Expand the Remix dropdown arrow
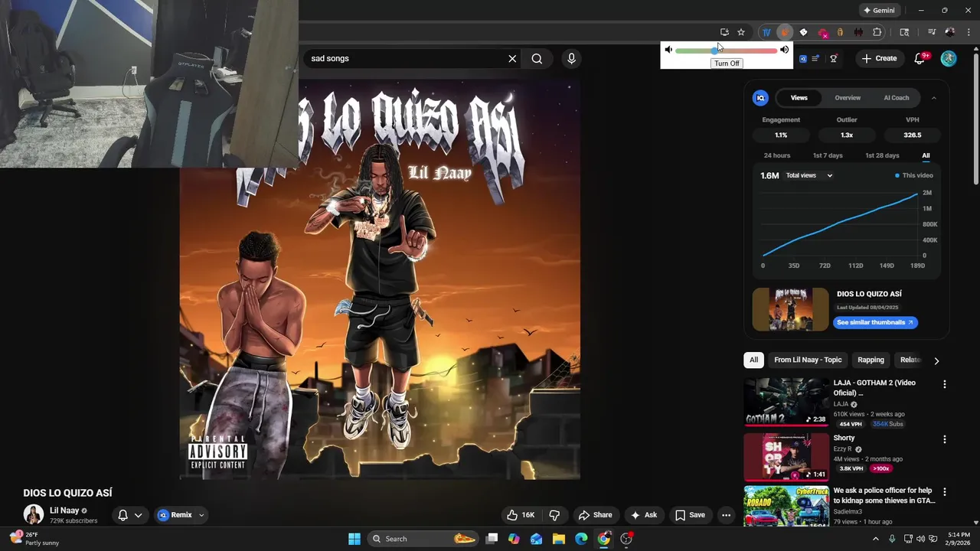 (201, 516)
